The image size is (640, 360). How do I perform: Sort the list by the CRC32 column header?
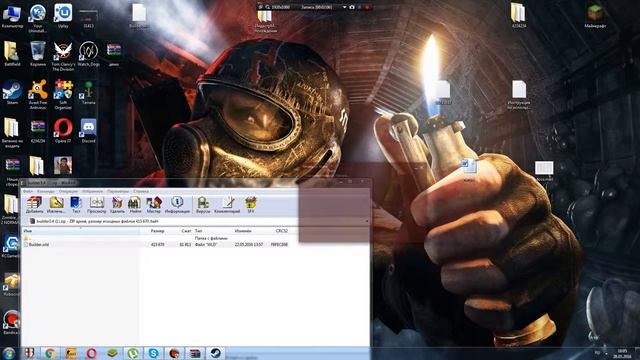tap(281, 231)
